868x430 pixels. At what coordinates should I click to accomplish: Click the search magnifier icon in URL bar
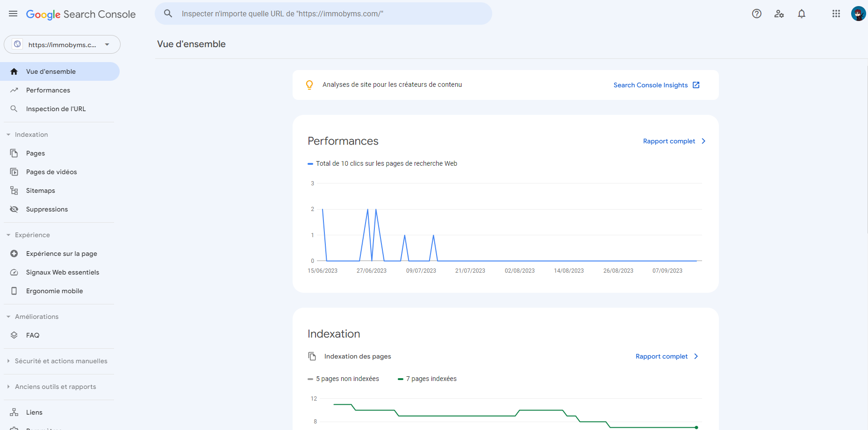pos(168,14)
